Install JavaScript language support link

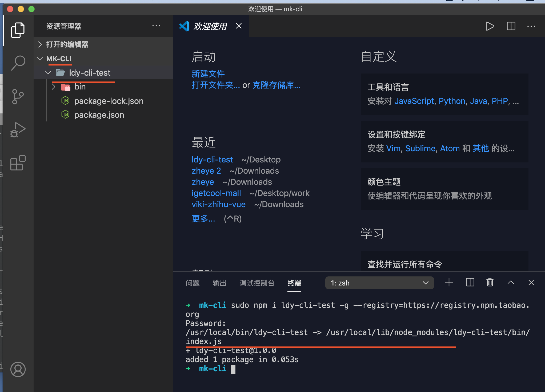414,101
